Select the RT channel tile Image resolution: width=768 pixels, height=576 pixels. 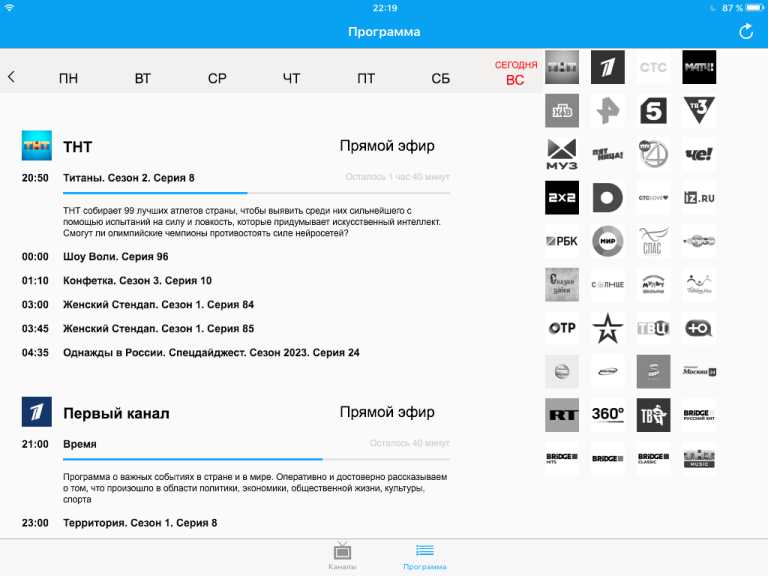click(562, 415)
